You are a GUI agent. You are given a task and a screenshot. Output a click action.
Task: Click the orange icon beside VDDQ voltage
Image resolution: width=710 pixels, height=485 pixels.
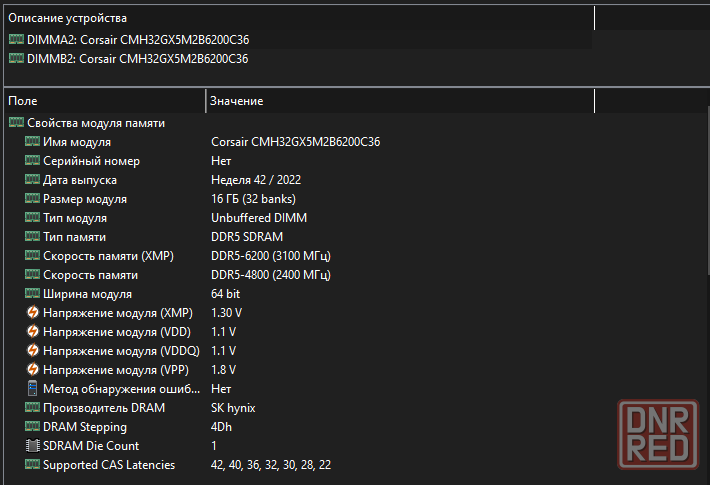click(33, 351)
